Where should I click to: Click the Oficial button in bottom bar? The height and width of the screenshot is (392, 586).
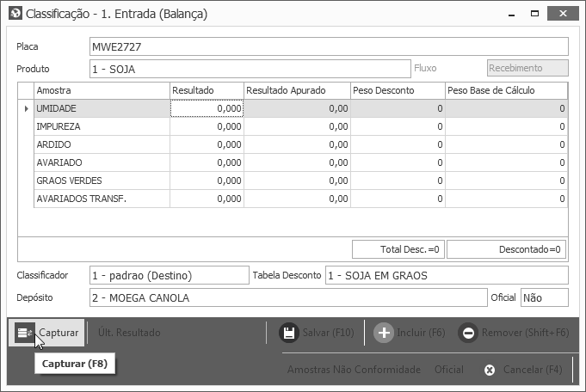tap(449, 370)
